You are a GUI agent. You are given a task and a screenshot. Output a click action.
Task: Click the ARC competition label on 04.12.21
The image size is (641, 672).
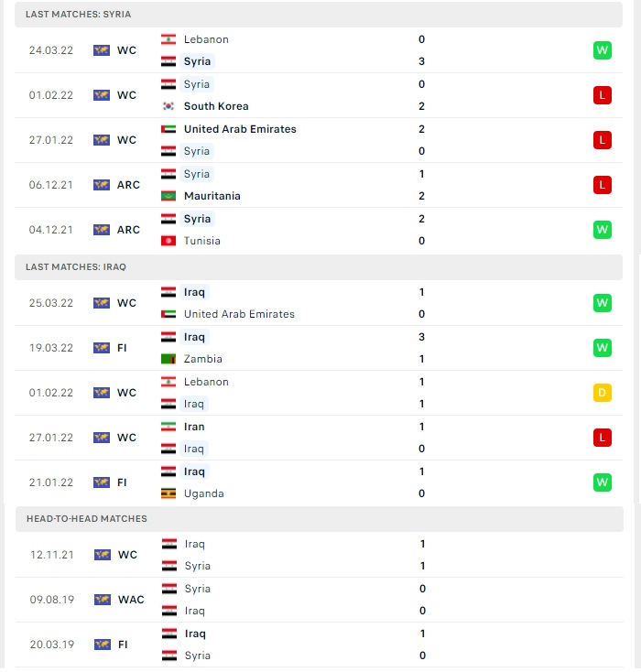click(128, 230)
